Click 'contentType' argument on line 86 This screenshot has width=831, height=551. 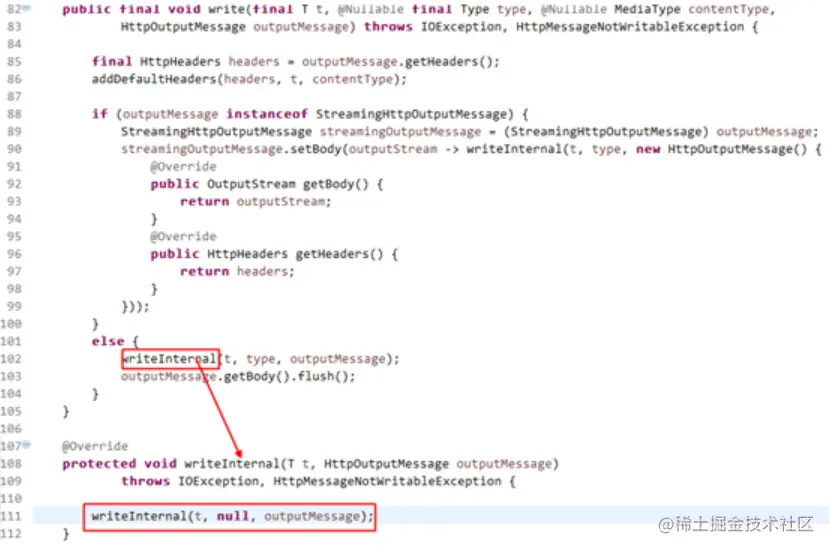pos(352,79)
